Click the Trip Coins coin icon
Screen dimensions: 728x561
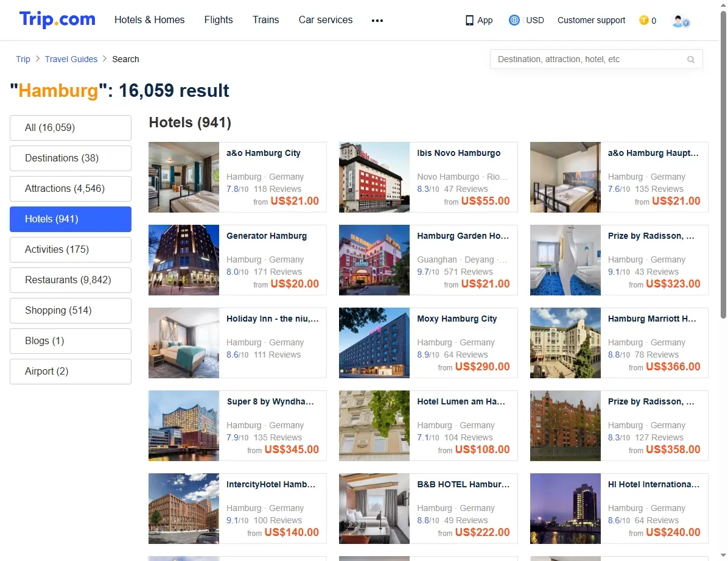[643, 21]
